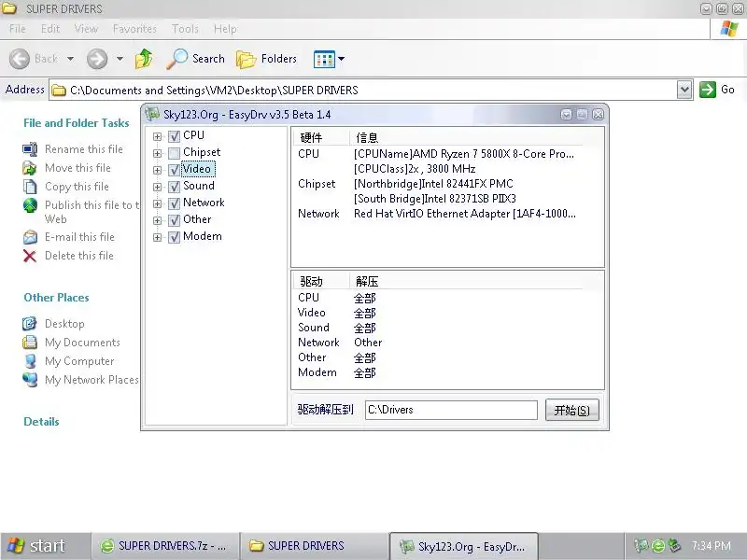747x560 pixels.
Task: Click Rename this file icon
Action: [x=30, y=149]
